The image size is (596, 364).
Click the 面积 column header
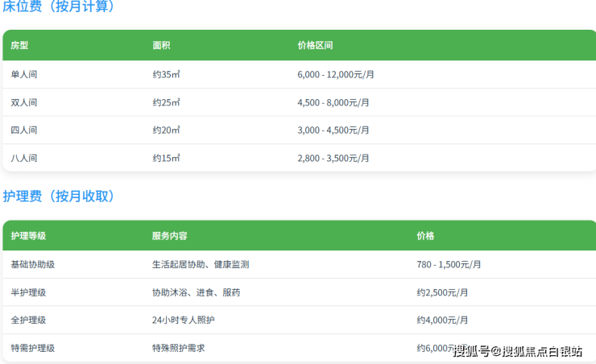(x=161, y=46)
